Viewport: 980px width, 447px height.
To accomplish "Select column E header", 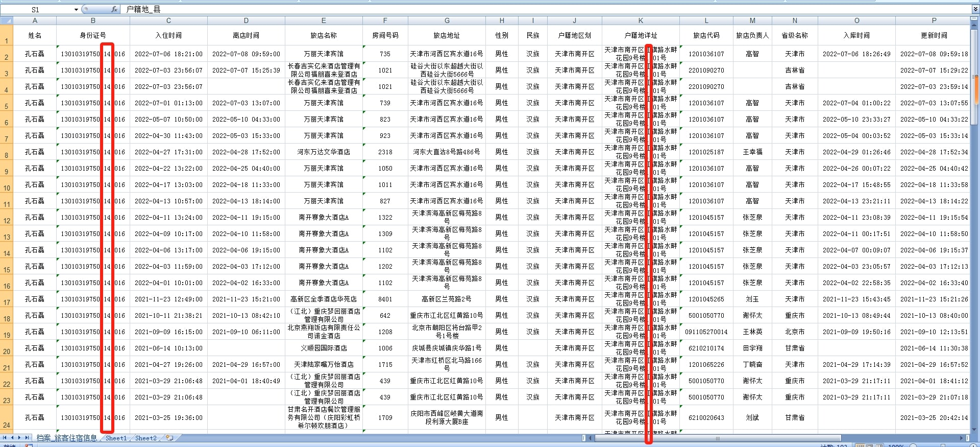I will pos(324,20).
